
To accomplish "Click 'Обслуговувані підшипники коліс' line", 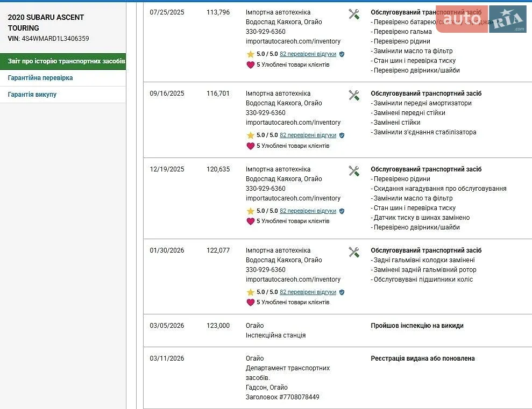I will (x=422, y=279).
